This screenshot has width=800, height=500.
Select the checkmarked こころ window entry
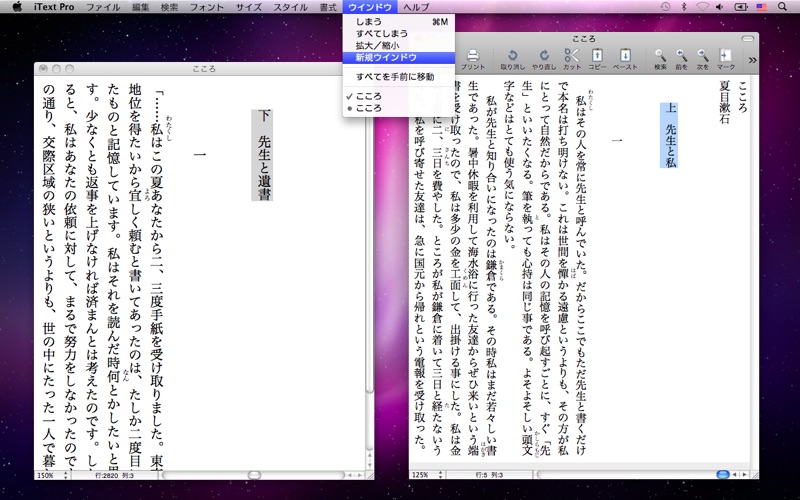pos(399,96)
